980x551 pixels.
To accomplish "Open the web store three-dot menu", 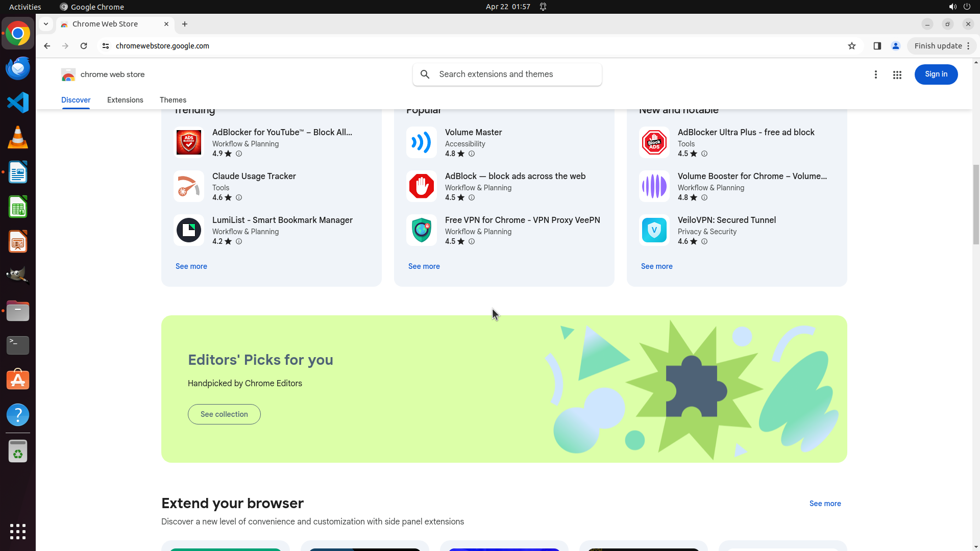I will (x=875, y=75).
